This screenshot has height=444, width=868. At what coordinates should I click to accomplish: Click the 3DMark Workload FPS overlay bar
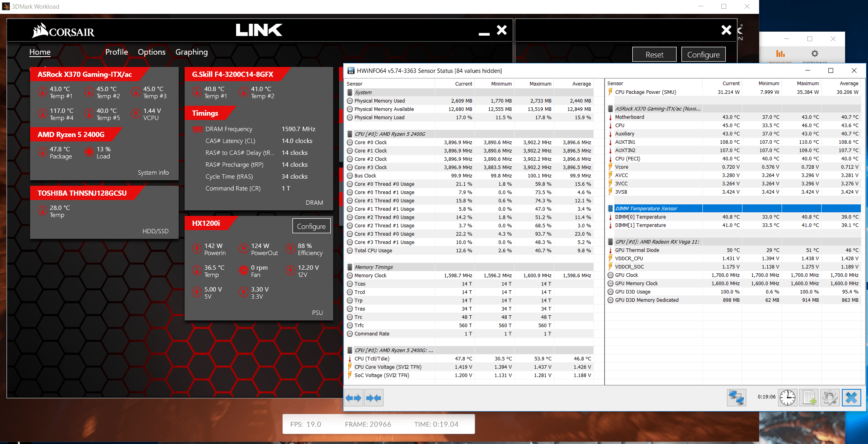pos(378,424)
